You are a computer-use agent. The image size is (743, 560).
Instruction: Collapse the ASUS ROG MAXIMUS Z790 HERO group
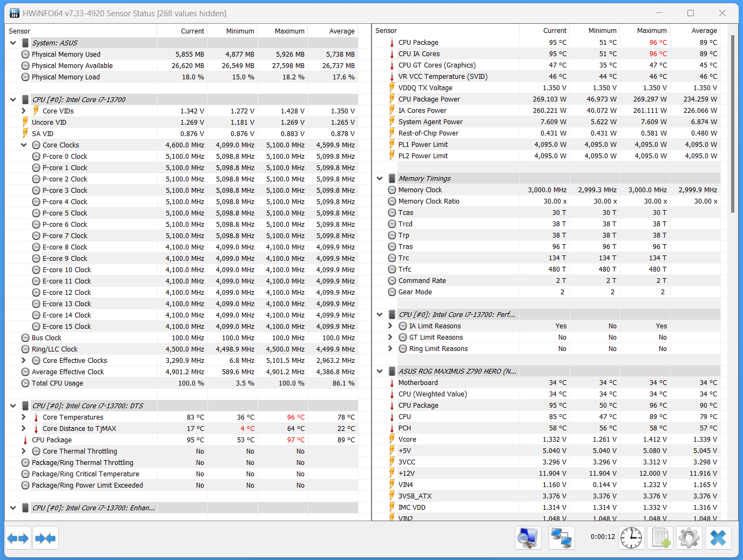[x=380, y=371]
